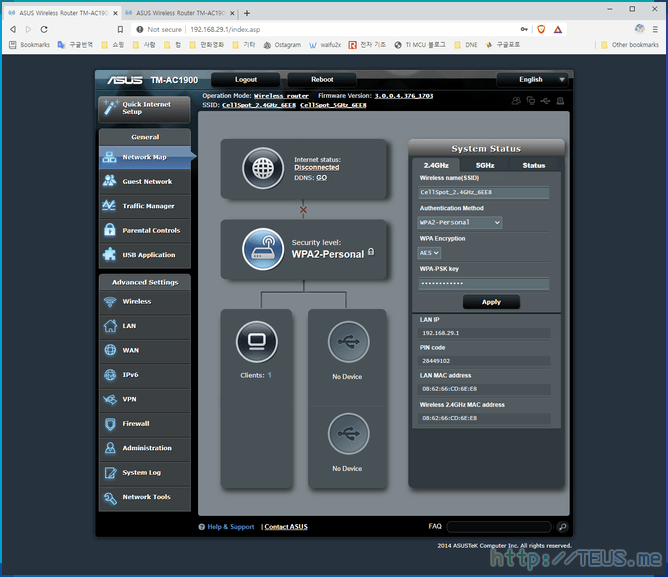Click the System Log notepad icon
The height and width of the screenshot is (577, 668).
click(x=110, y=473)
